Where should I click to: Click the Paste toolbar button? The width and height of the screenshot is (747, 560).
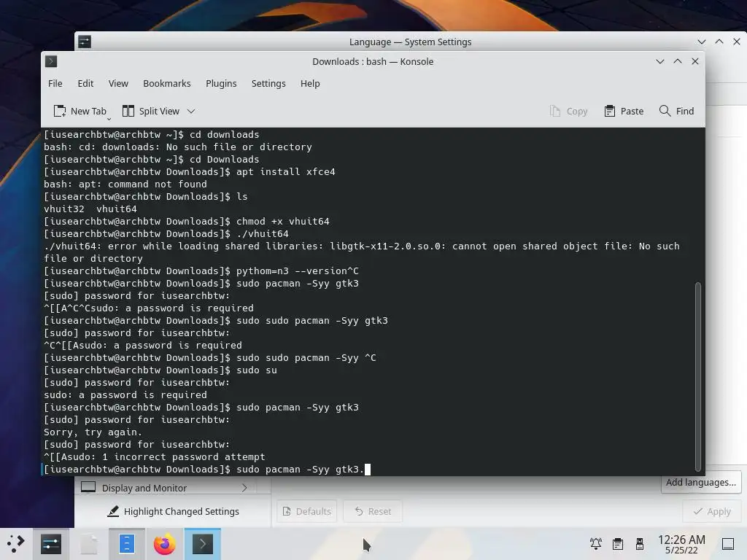pos(624,111)
